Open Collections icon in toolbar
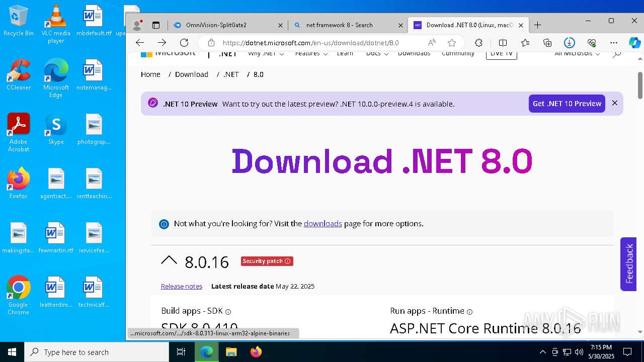This screenshot has height=362, width=644. pyautogui.click(x=547, y=43)
